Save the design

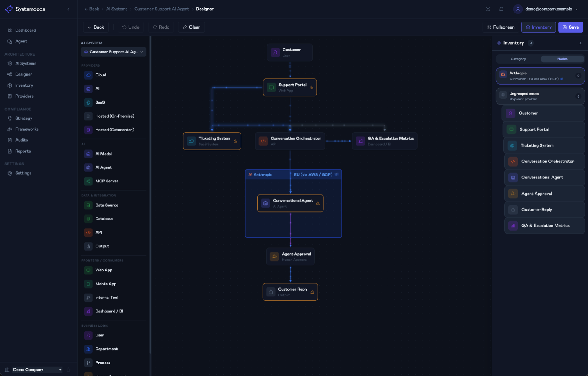click(x=570, y=27)
